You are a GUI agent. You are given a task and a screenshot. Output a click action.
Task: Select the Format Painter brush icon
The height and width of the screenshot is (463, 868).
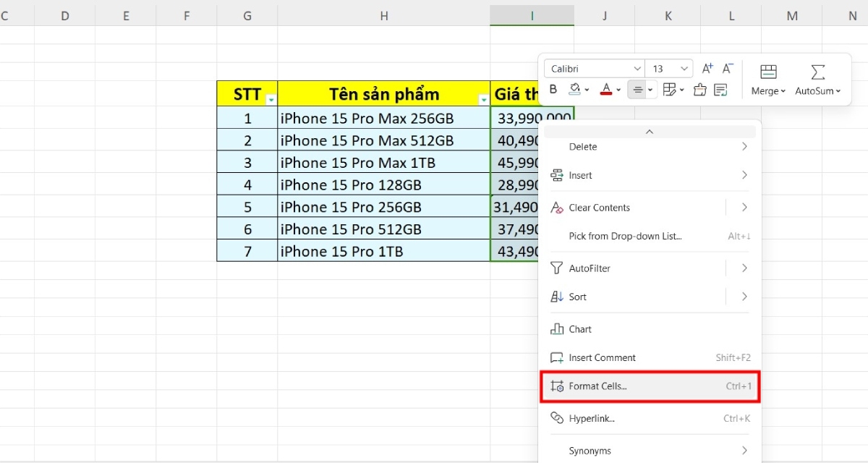point(699,90)
